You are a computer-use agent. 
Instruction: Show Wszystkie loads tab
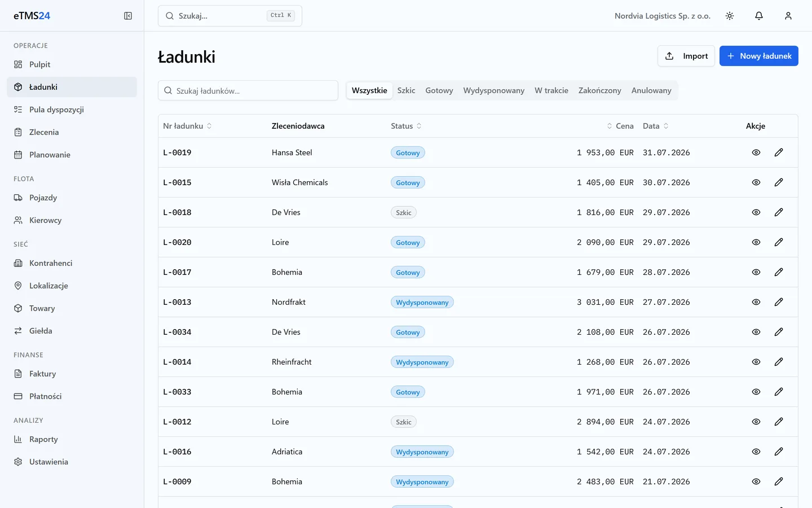tap(369, 90)
